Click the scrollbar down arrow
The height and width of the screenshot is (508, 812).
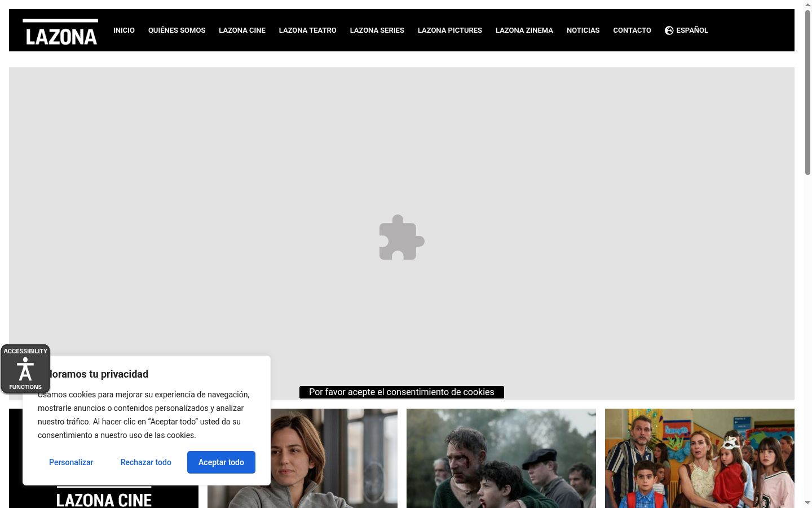tap(807, 503)
